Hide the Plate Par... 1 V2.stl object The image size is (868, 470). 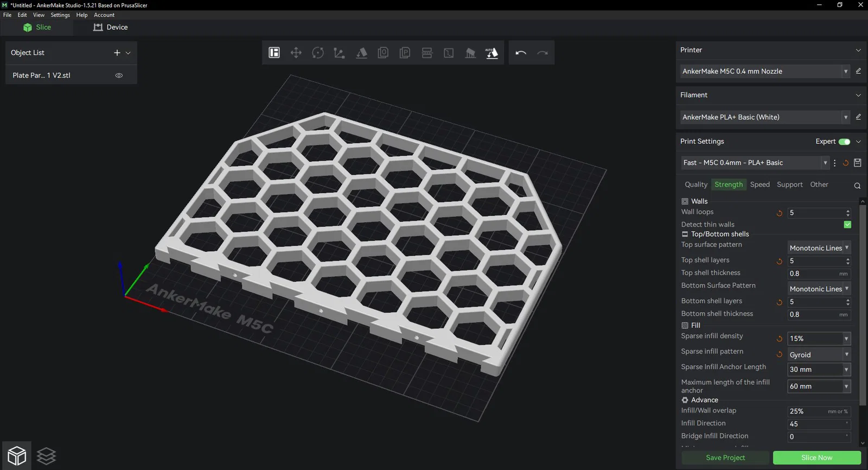point(119,75)
